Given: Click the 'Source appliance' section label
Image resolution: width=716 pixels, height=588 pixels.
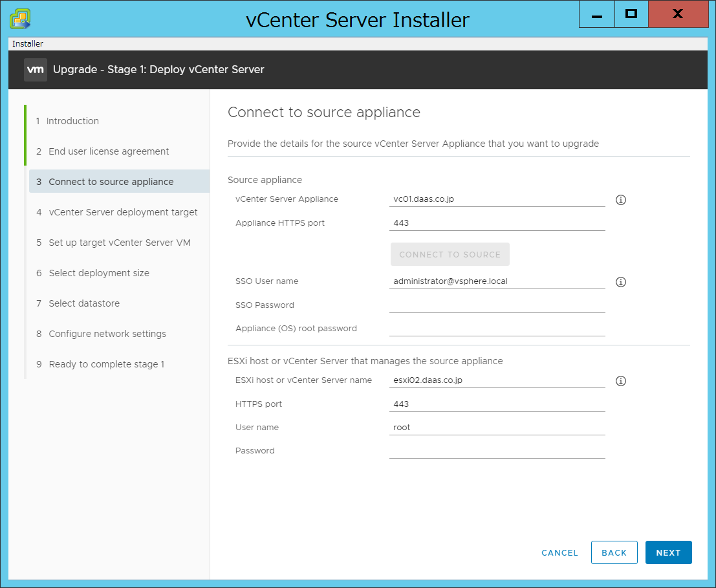Looking at the screenshot, I should [x=265, y=180].
